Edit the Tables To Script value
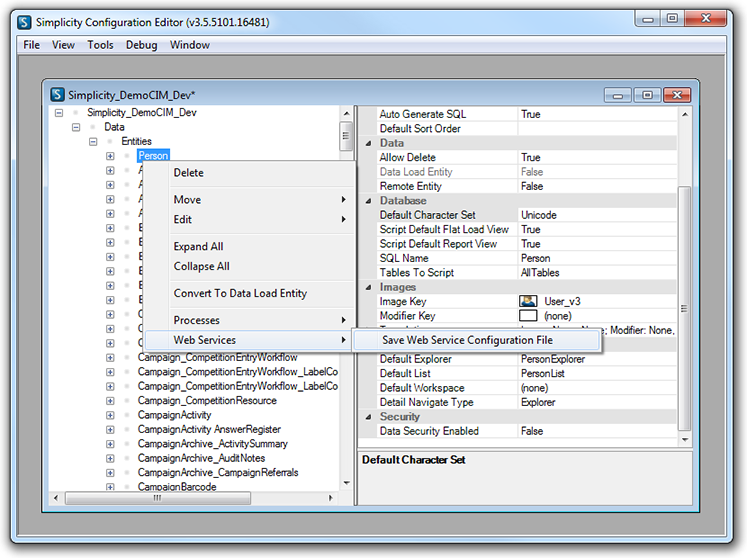The height and width of the screenshot is (558, 747). [x=597, y=273]
